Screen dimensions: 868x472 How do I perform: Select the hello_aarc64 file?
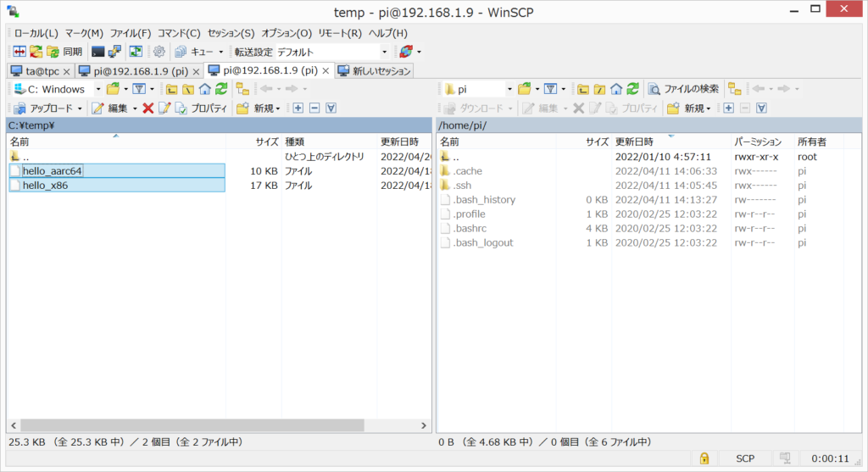pyautogui.click(x=117, y=171)
